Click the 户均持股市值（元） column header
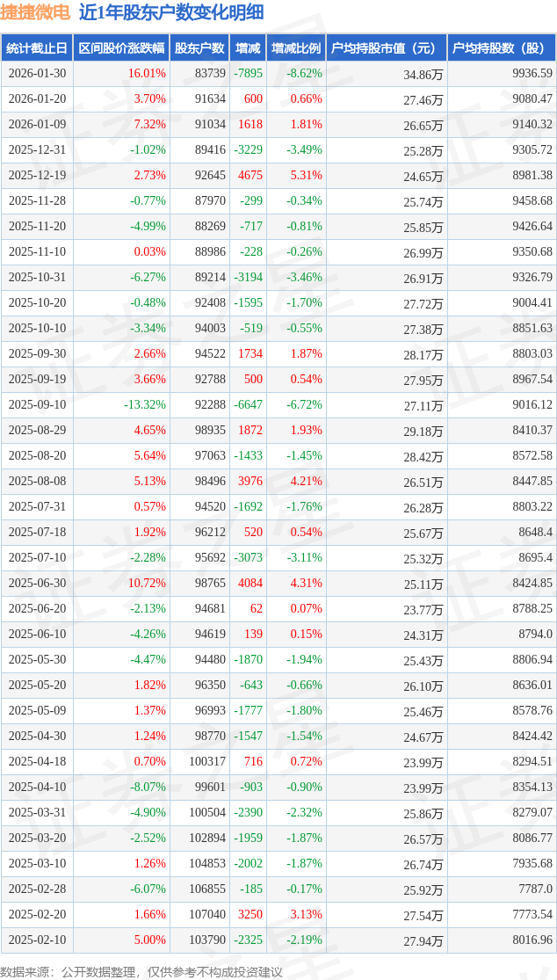The image size is (557, 980). (x=387, y=48)
